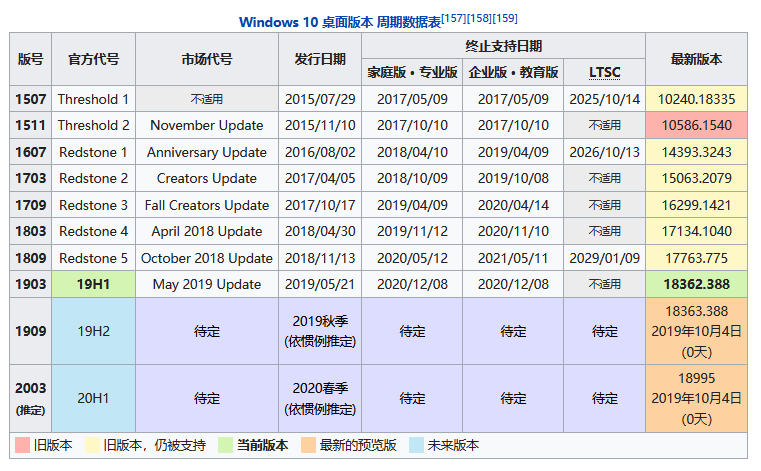761x471 pixels.
Task: Click build number 10240.18335
Action: [696, 99]
